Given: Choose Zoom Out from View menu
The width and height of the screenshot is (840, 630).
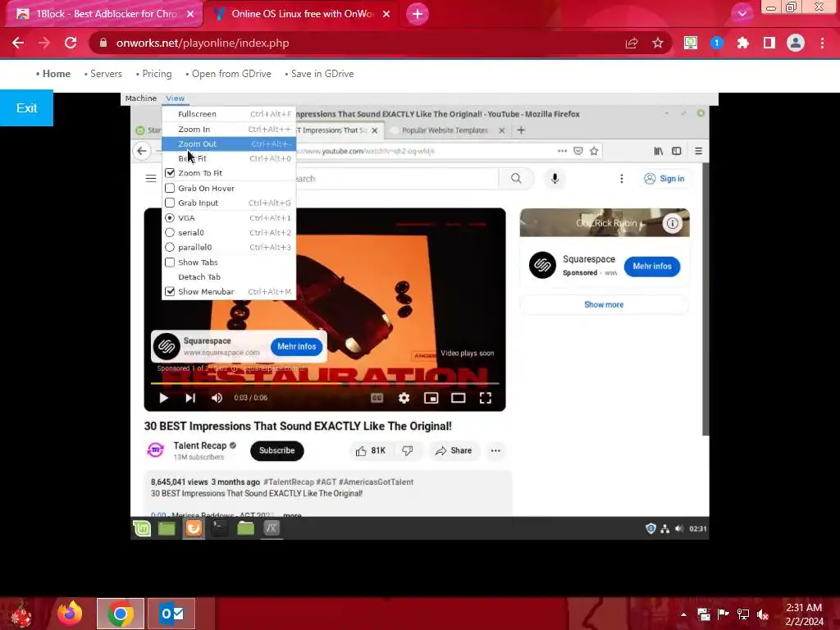Looking at the screenshot, I should [x=230, y=144].
